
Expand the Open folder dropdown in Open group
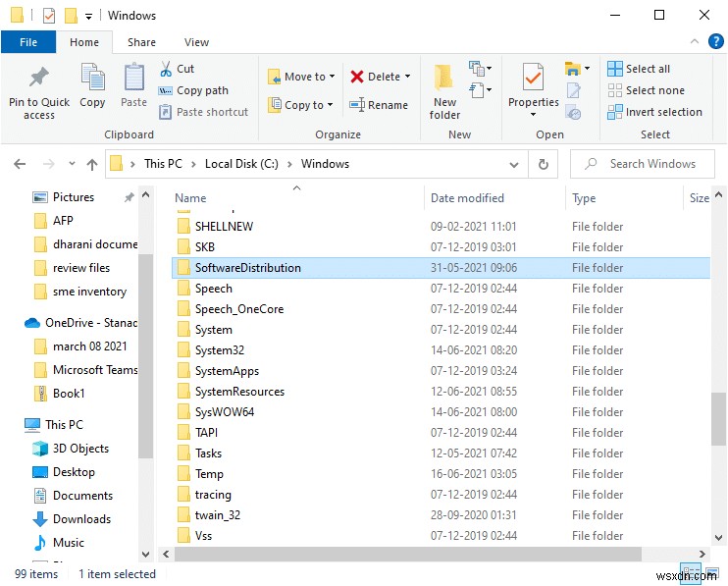click(587, 69)
